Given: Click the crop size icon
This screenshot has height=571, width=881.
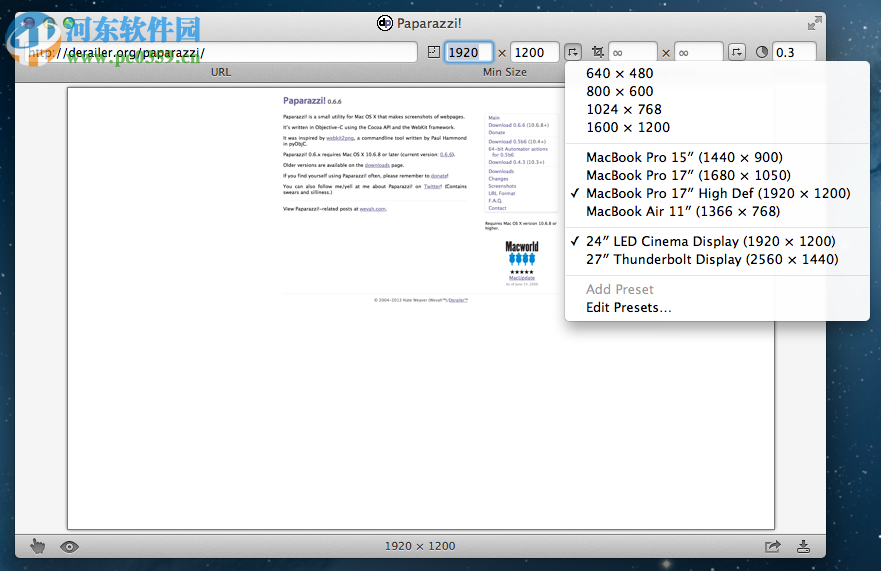Looking at the screenshot, I should 598,52.
